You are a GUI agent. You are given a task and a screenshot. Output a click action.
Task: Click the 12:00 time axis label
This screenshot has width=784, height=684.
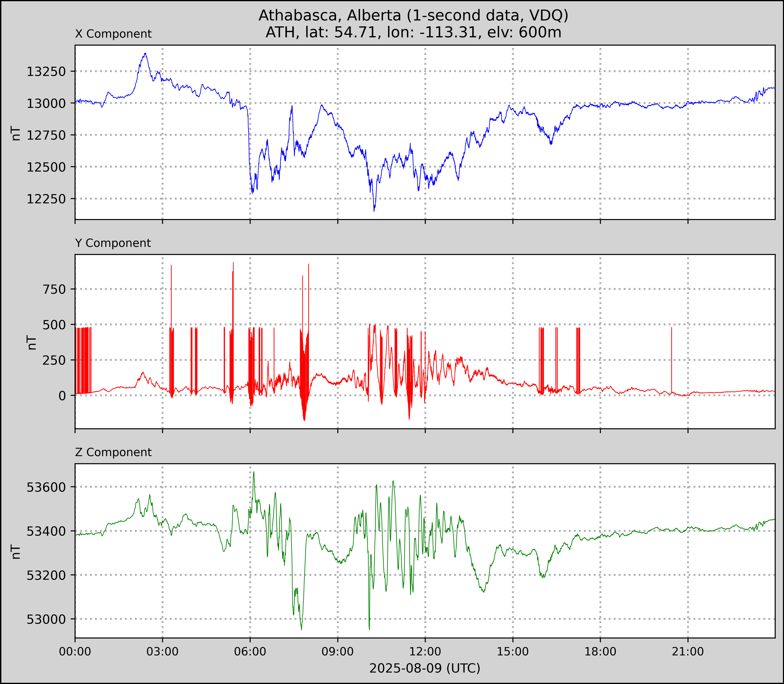tap(425, 652)
